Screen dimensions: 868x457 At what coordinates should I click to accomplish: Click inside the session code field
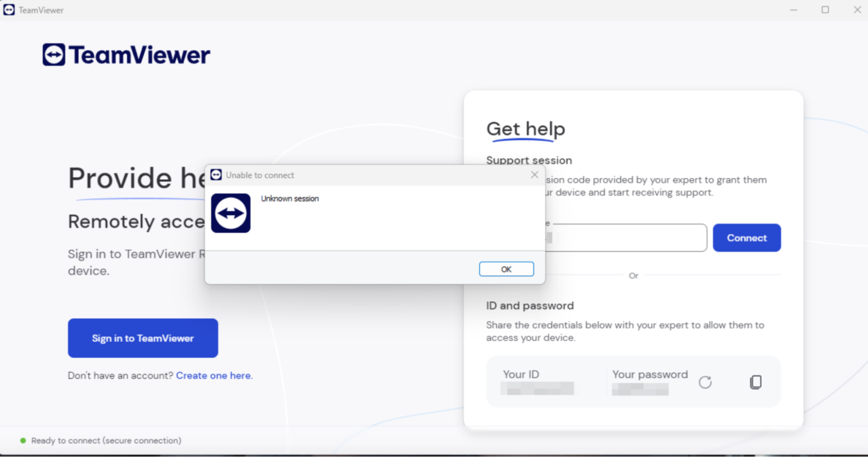622,237
